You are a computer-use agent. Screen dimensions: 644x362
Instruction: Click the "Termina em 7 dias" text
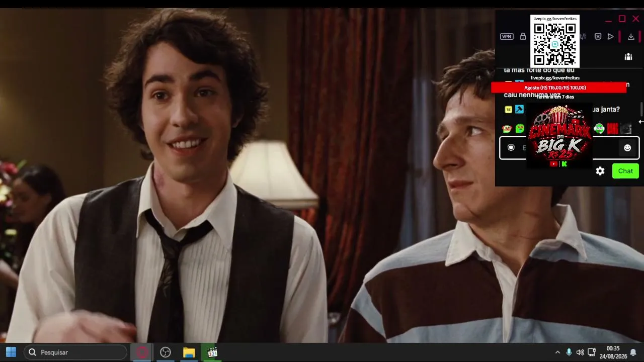click(555, 97)
